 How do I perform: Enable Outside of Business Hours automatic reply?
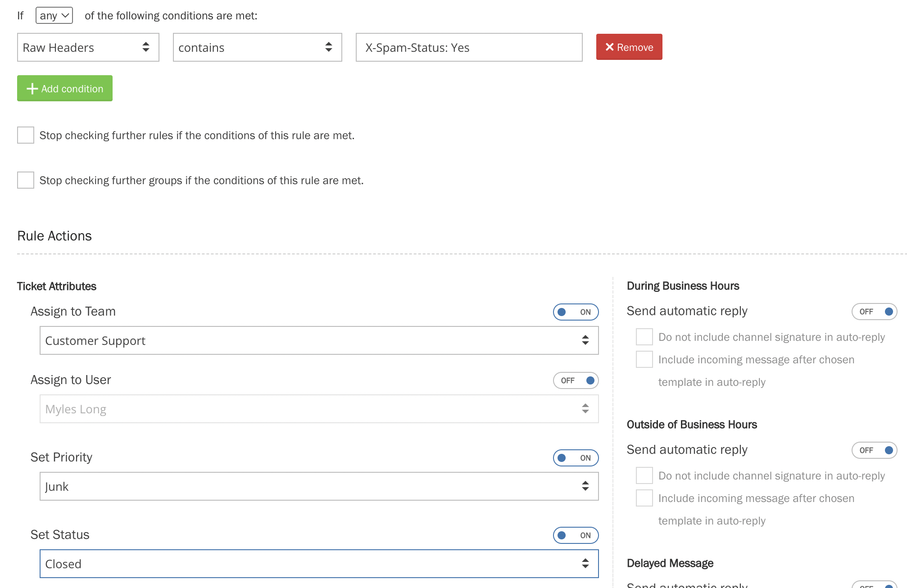(874, 450)
